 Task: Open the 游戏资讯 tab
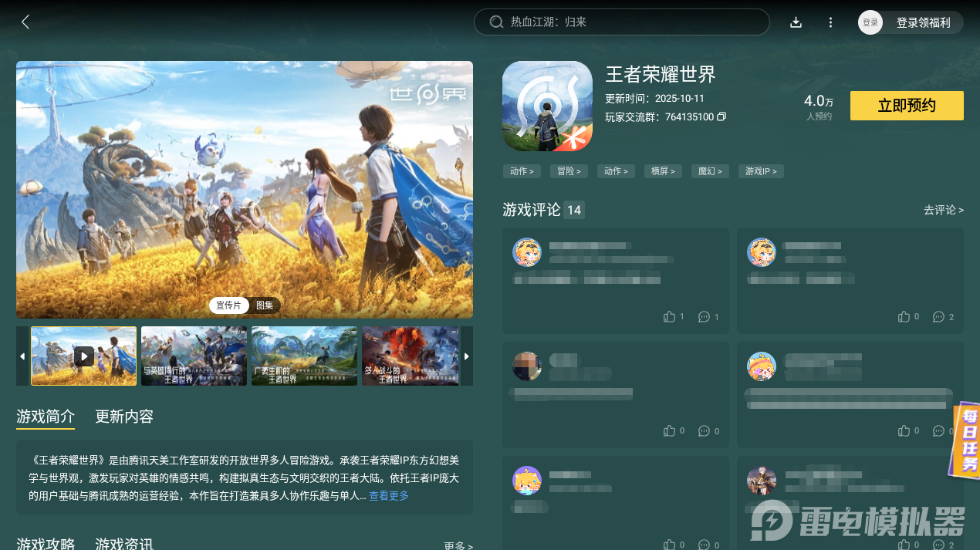coord(125,544)
